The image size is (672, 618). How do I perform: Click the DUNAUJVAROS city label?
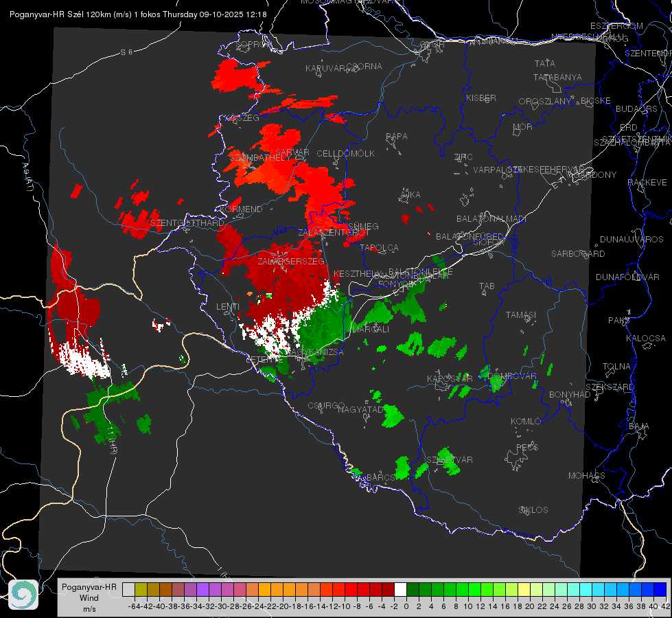tap(632, 240)
